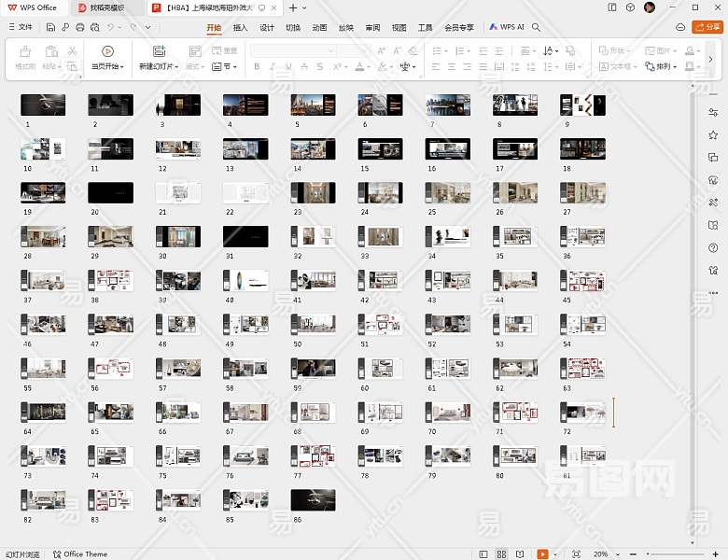Open the WPS AI assistant
Screen dimensions: 728x560
[507, 28]
